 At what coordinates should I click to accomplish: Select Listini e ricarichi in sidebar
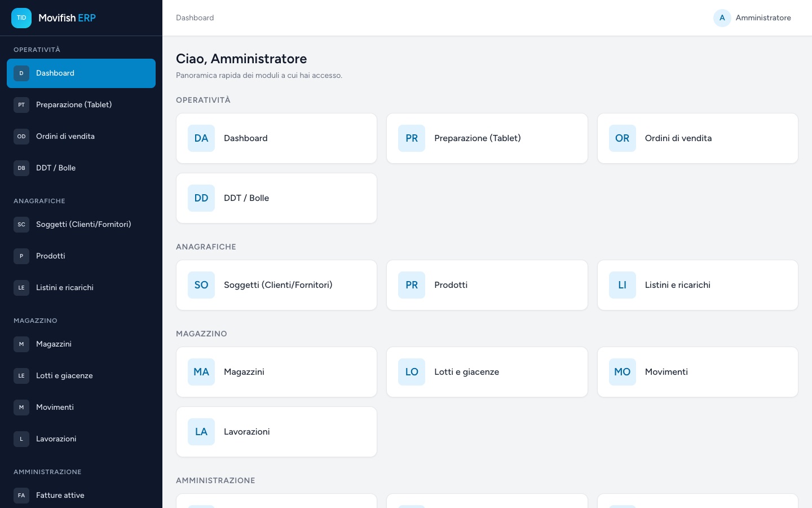point(81,288)
